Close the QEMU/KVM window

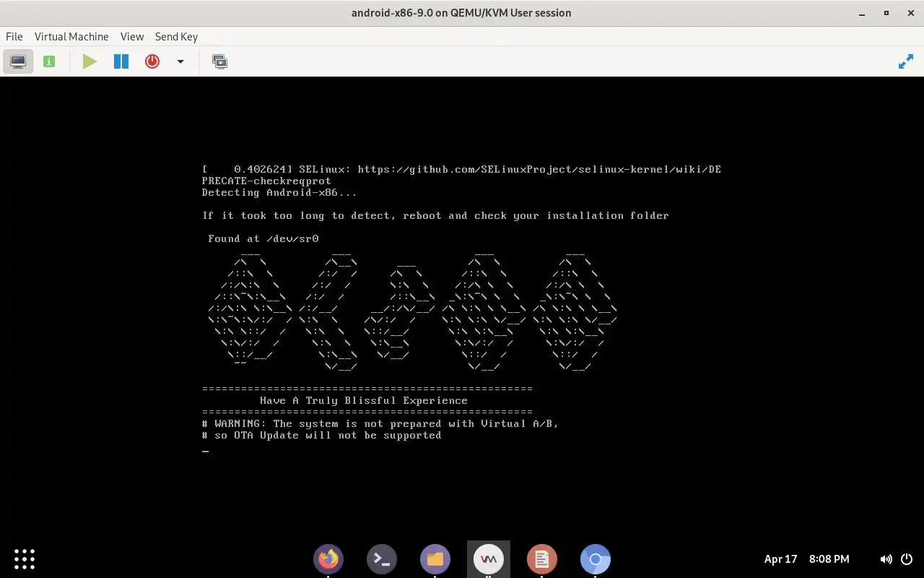910,13
